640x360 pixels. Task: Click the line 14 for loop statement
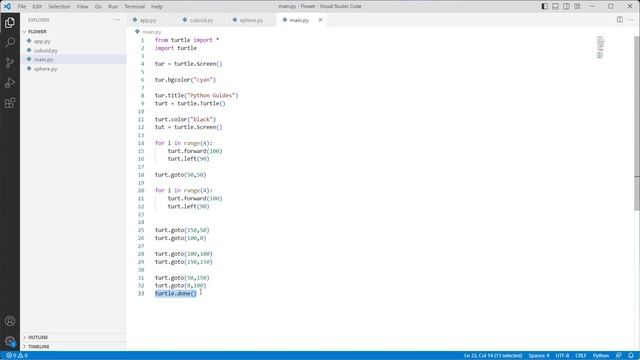point(184,143)
